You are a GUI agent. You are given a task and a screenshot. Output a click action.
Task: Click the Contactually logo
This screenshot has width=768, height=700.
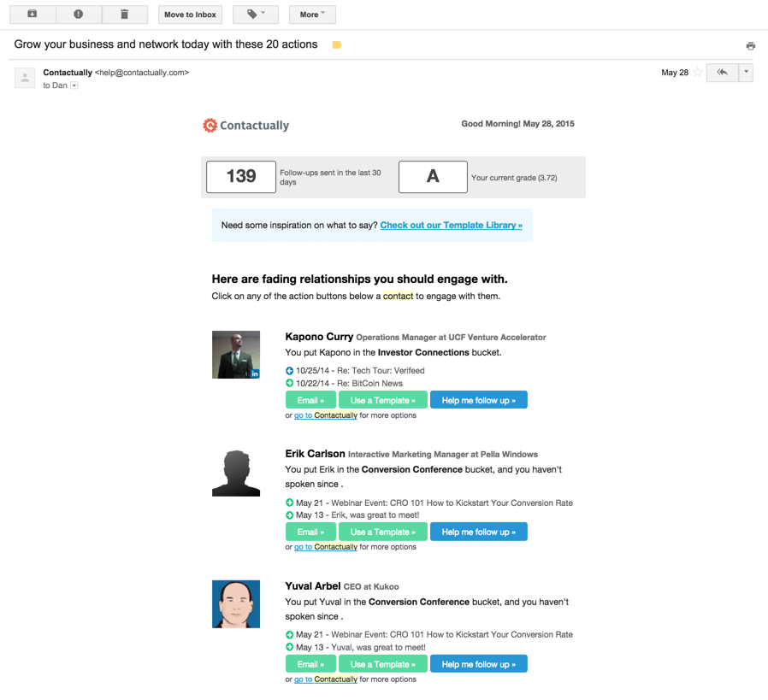[245, 126]
